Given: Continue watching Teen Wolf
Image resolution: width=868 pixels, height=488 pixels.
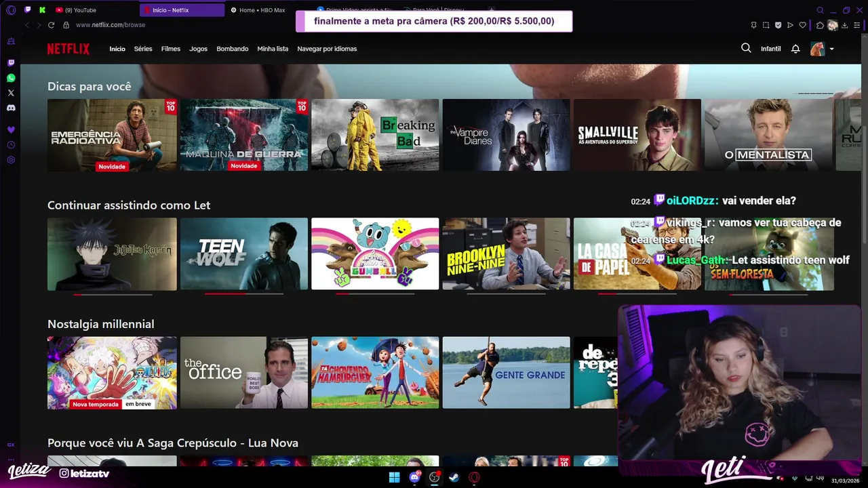Looking at the screenshot, I should [x=244, y=254].
